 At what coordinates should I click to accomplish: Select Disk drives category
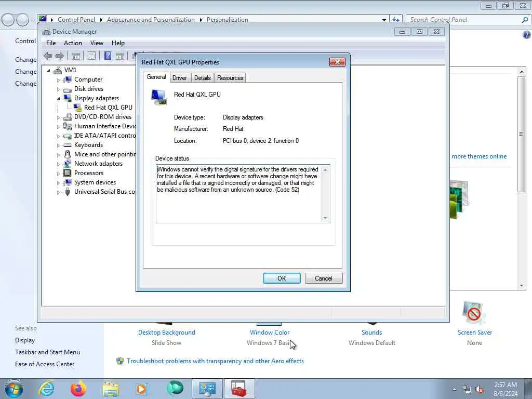[89, 88]
